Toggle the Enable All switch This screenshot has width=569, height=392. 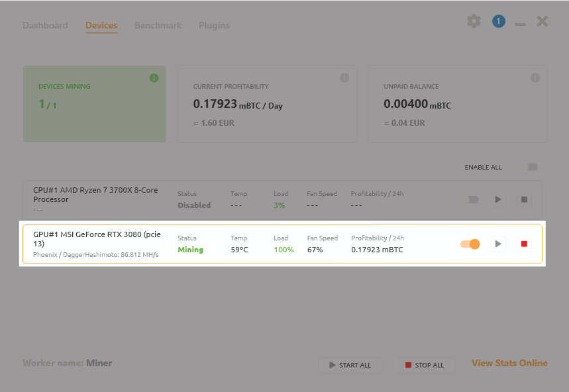pyautogui.click(x=532, y=167)
